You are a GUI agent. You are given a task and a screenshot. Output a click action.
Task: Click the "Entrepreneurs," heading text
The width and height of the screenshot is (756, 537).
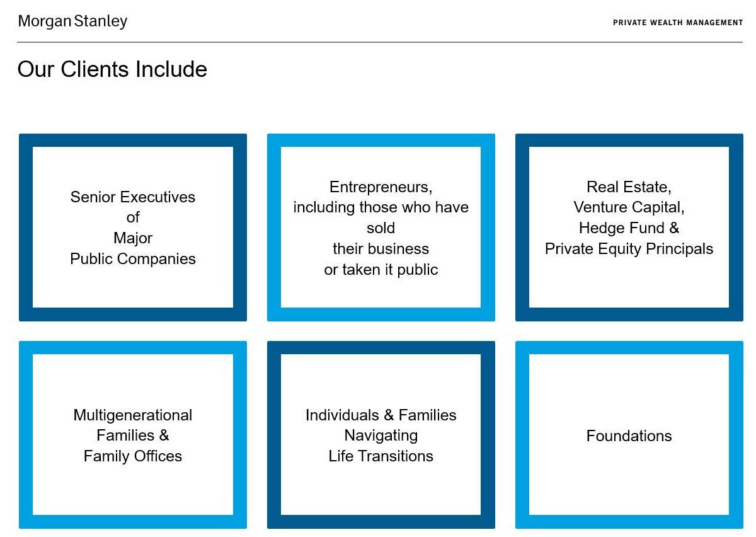click(x=381, y=187)
